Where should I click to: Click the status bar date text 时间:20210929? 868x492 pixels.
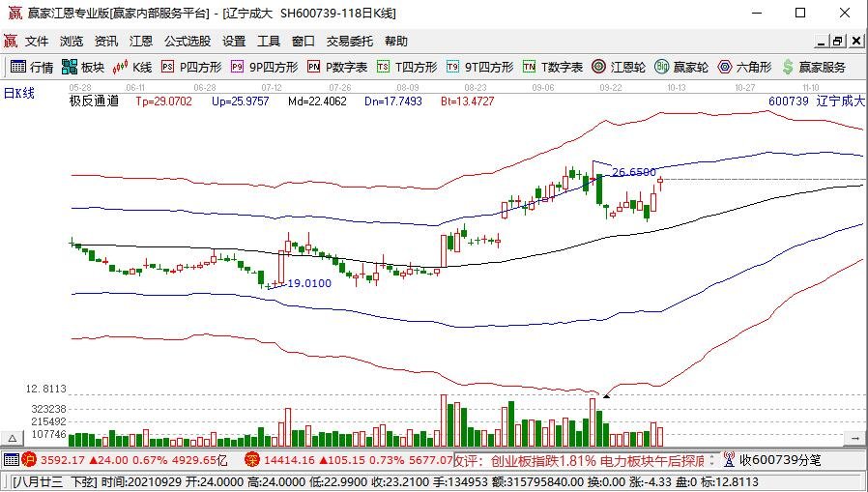click(142, 482)
